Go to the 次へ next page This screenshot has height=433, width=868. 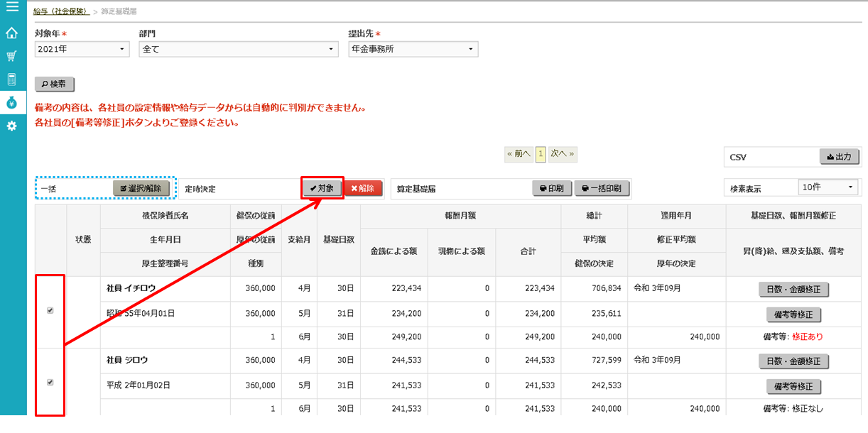[x=562, y=154]
